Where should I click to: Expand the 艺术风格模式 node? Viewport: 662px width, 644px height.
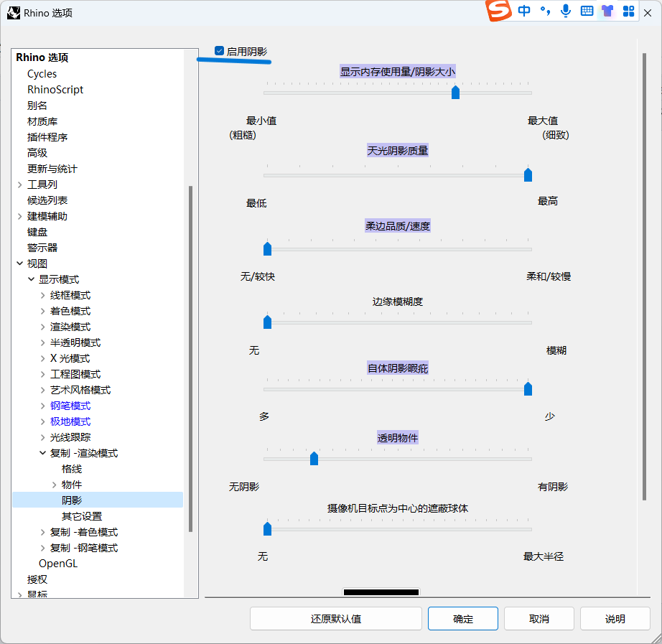[x=42, y=390]
